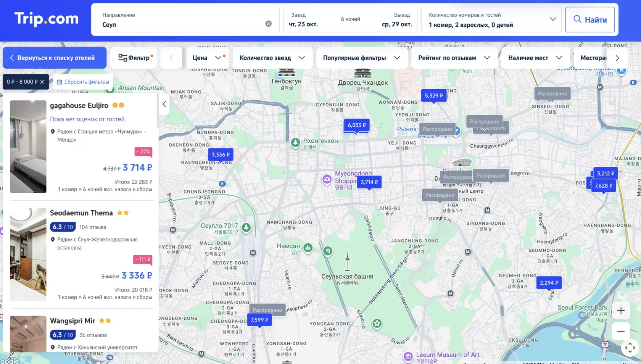Change check-out date ср, 29 окт.
The height and width of the screenshot is (364, 641).
coord(397,24)
